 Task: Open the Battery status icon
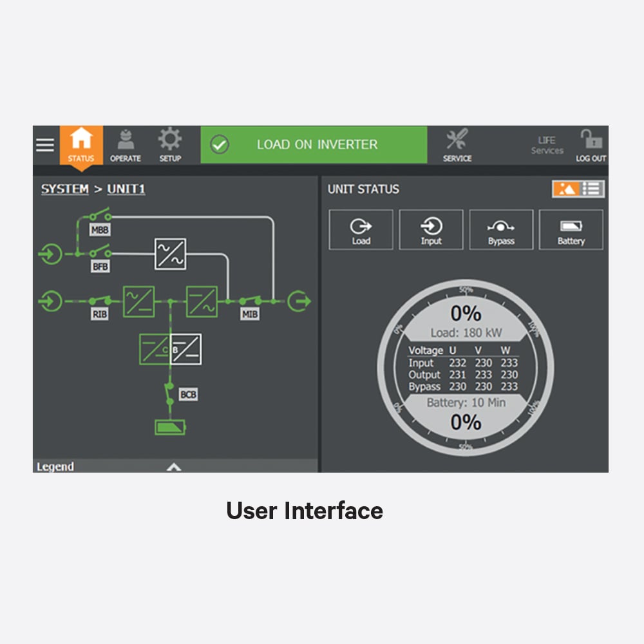[571, 229]
